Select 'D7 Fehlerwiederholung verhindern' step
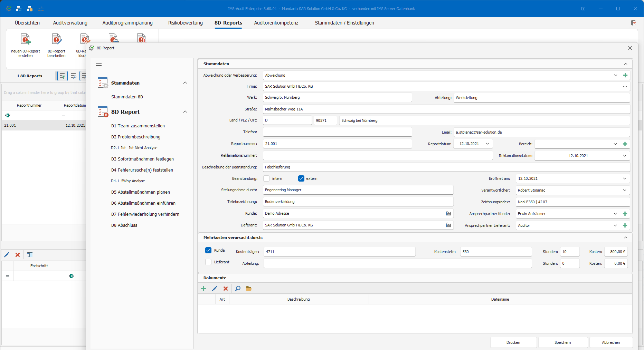 [145, 214]
